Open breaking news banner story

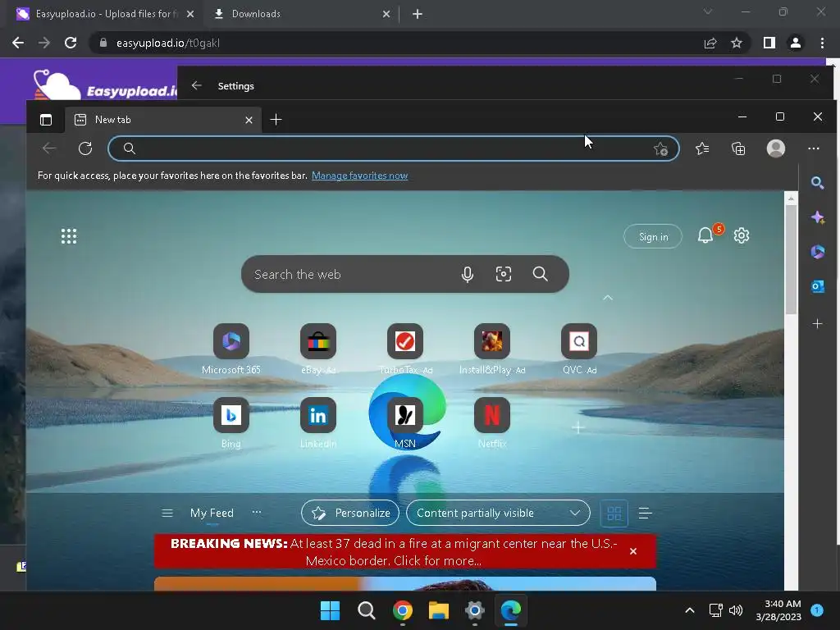click(394, 552)
